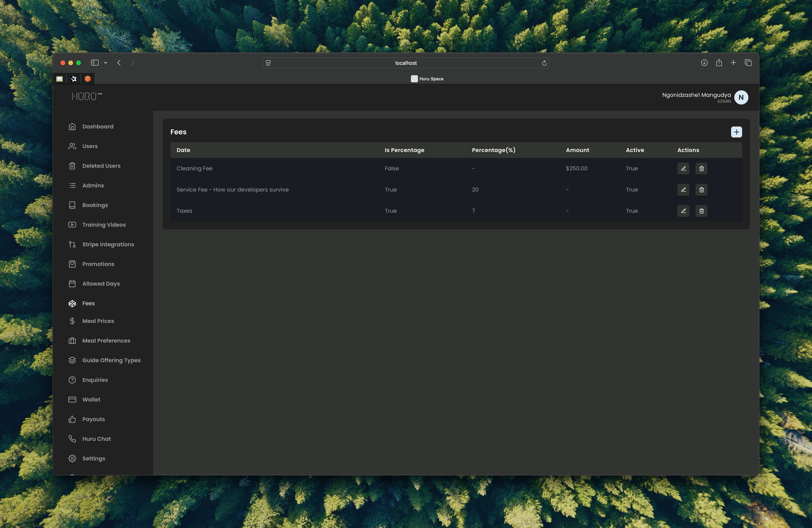Delete the Taxes fee with its trash icon

(x=701, y=211)
